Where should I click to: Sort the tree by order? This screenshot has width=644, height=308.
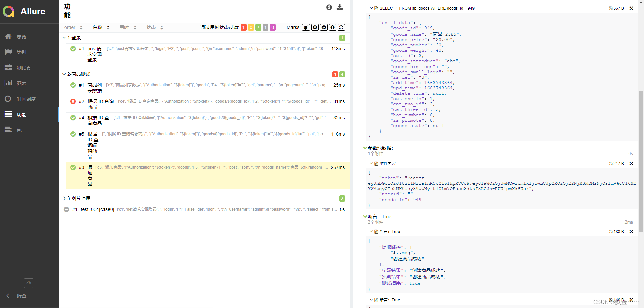(x=73, y=27)
